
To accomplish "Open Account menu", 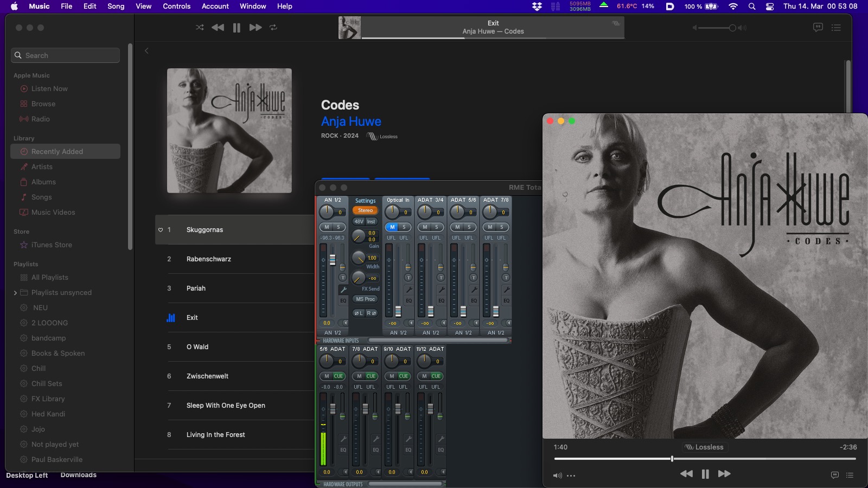I will click(x=215, y=7).
